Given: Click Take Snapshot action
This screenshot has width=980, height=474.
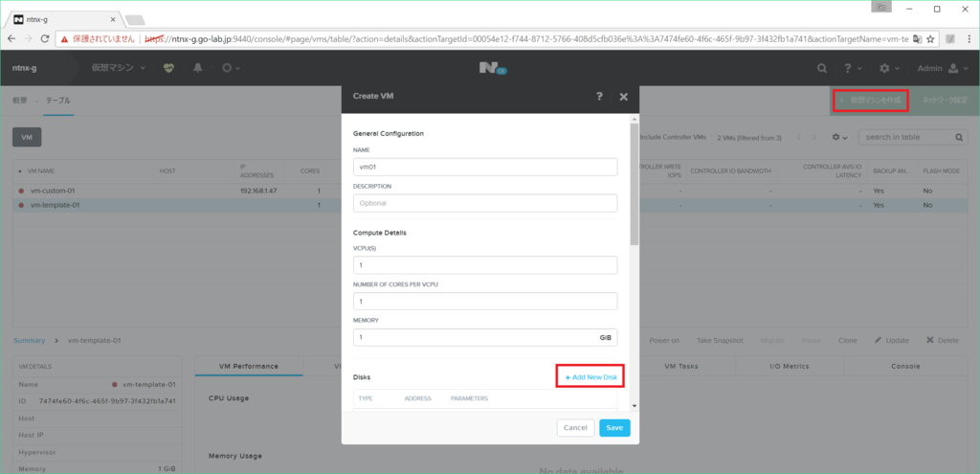Looking at the screenshot, I should pos(720,340).
